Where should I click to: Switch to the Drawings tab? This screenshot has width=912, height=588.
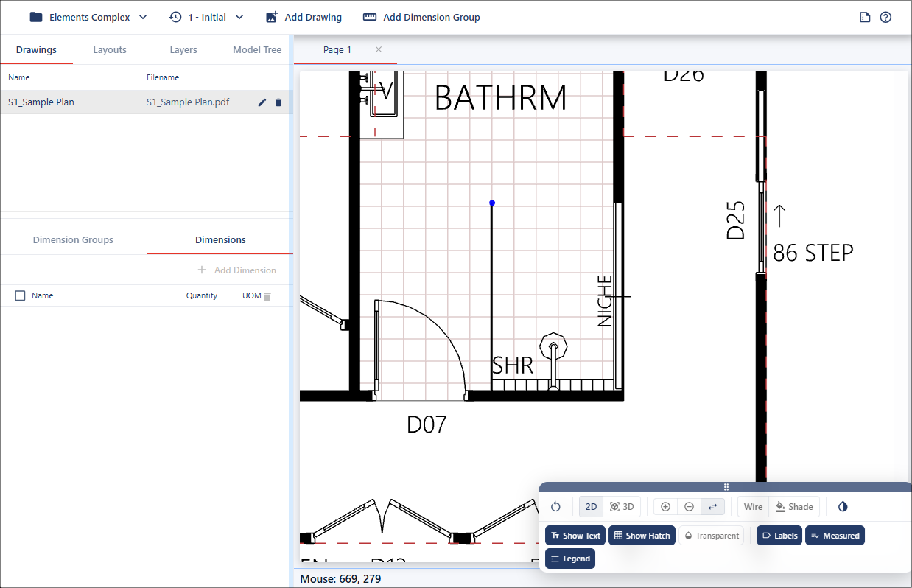[36, 50]
